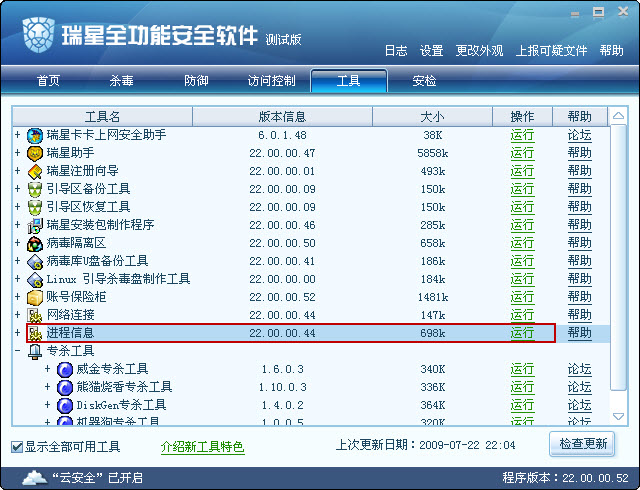
Task: Click the 病毒库U盘备份工具 icon
Action: [x=35, y=262]
